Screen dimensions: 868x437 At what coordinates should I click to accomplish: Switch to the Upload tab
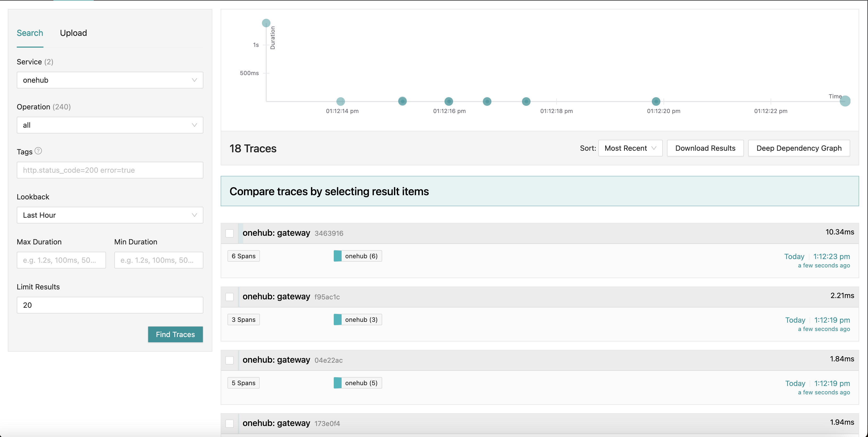(74, 33)
